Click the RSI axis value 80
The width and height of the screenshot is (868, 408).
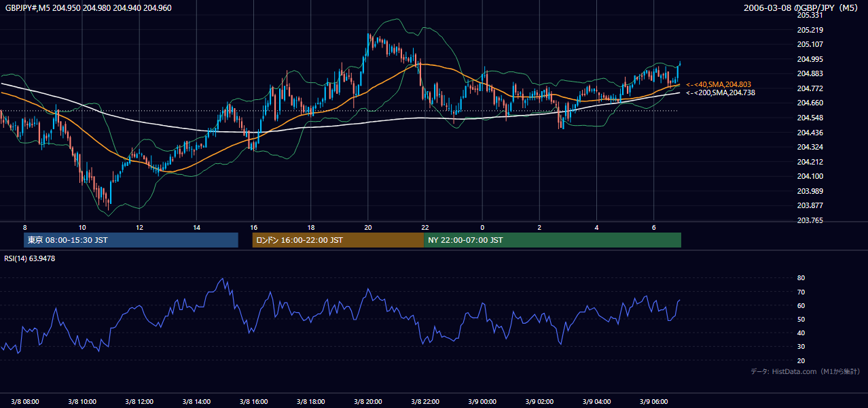[801, 278]
